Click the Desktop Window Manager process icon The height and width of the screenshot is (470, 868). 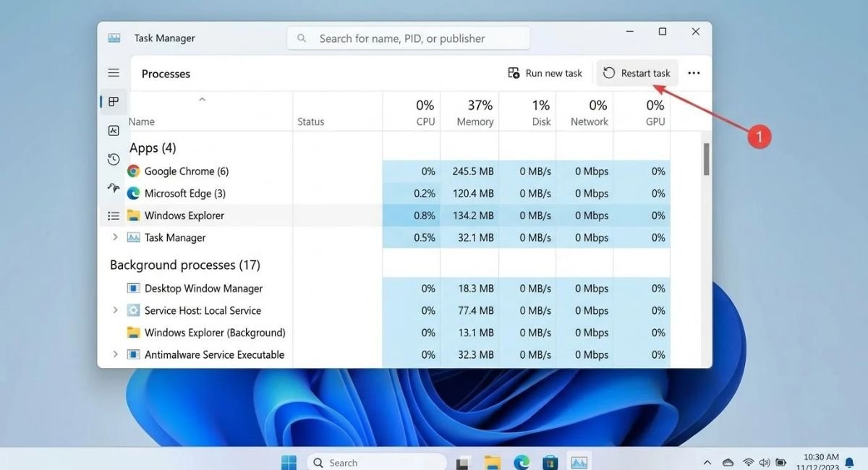(x=133, y=288)
